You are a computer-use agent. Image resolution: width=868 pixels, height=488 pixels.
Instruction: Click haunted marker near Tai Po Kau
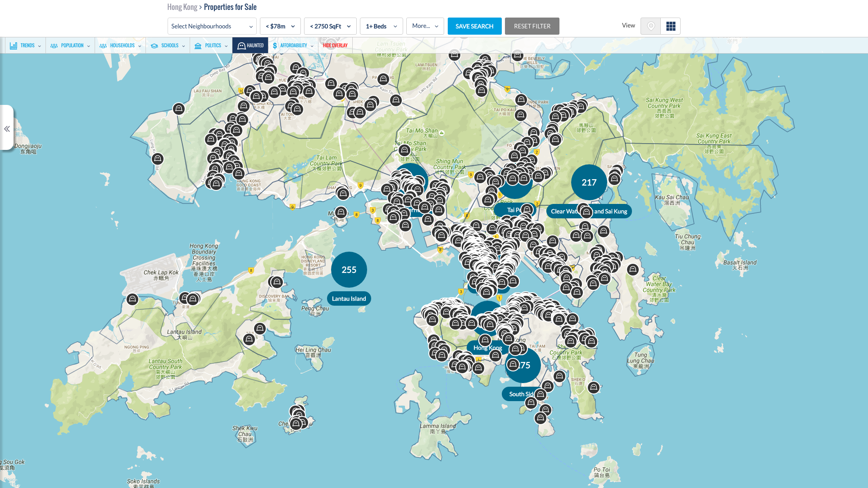point(521,115)
